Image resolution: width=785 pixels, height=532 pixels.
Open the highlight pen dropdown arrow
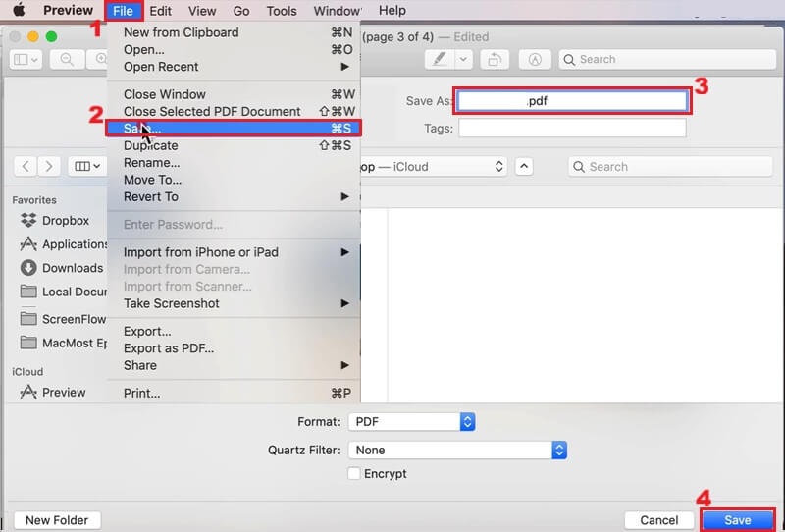[463, 60]
